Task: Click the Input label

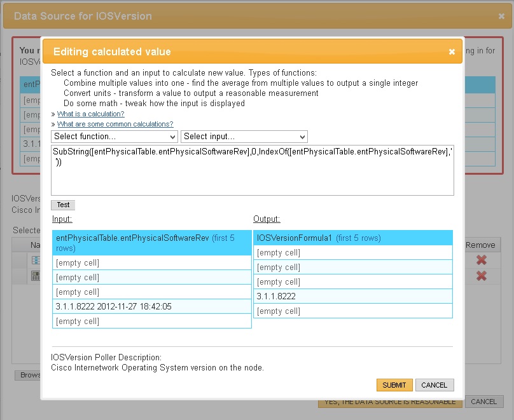Action: 62,219
